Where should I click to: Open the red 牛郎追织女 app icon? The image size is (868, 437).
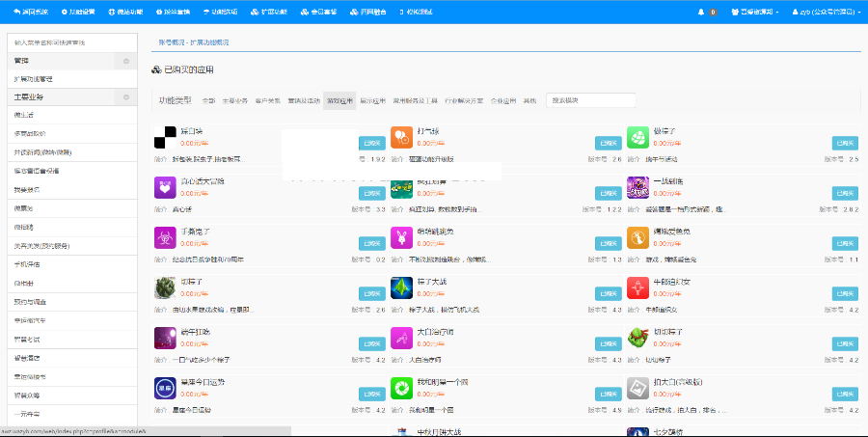click(637, 287)
